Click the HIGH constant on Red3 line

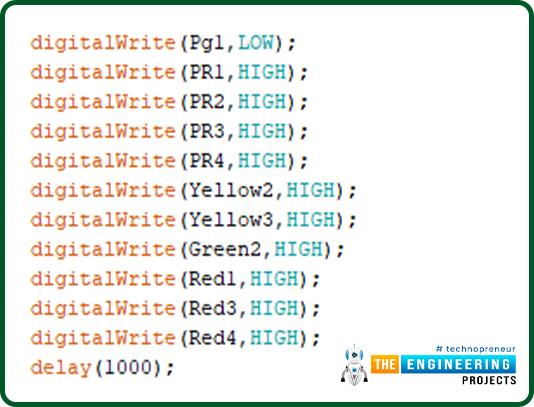coord(274,308)
